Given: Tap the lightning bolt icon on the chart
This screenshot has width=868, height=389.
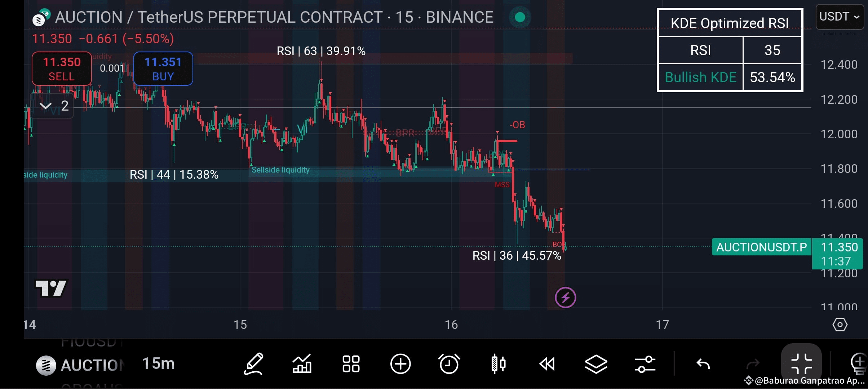Looking at the screenshot, I should (x=566, y=298).
